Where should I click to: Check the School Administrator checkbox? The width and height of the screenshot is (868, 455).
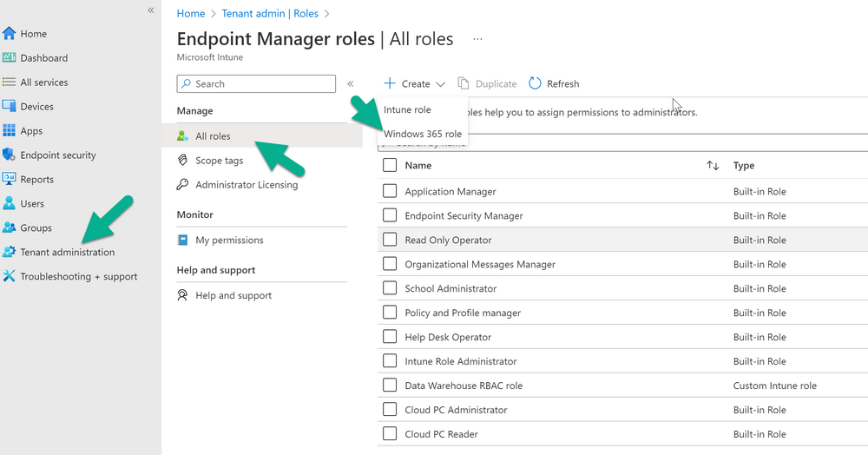[x=390, y=288]
